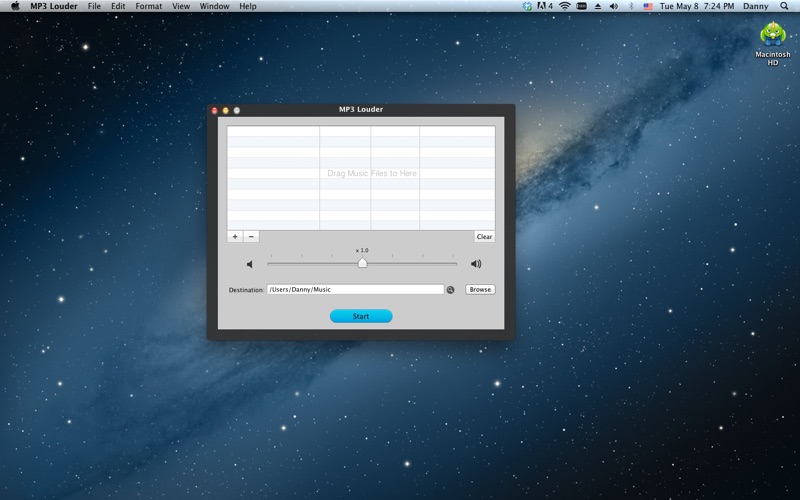Click the Browse button

pyautogui.click(x=480, y=289)
